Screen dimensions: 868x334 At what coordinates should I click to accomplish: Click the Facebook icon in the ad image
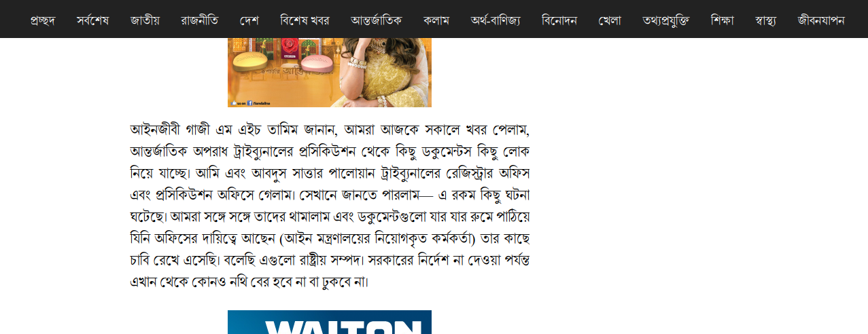(249, 103)
